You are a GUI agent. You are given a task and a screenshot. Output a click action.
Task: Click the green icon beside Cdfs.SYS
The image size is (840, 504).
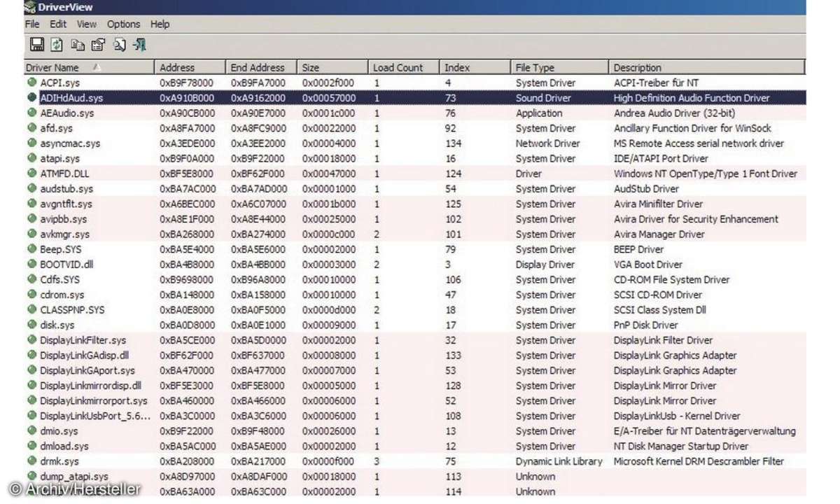32,279
